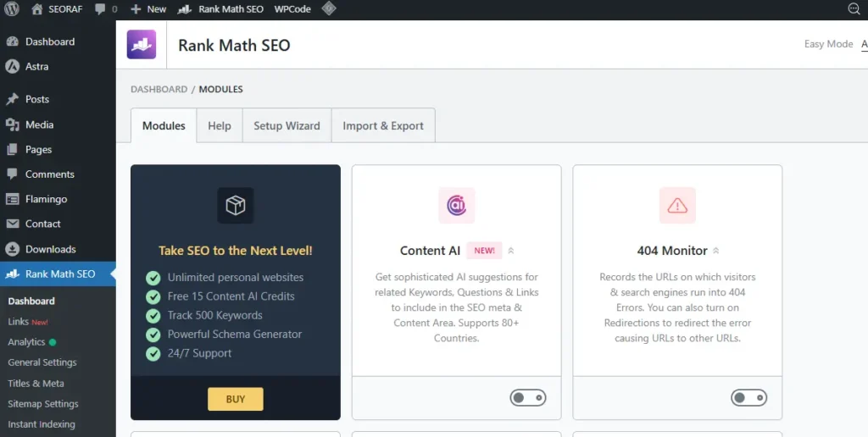This screenshot has width=868, height=437.
Task: Click the envelope icon beside Contact
Action: (12, 224)
